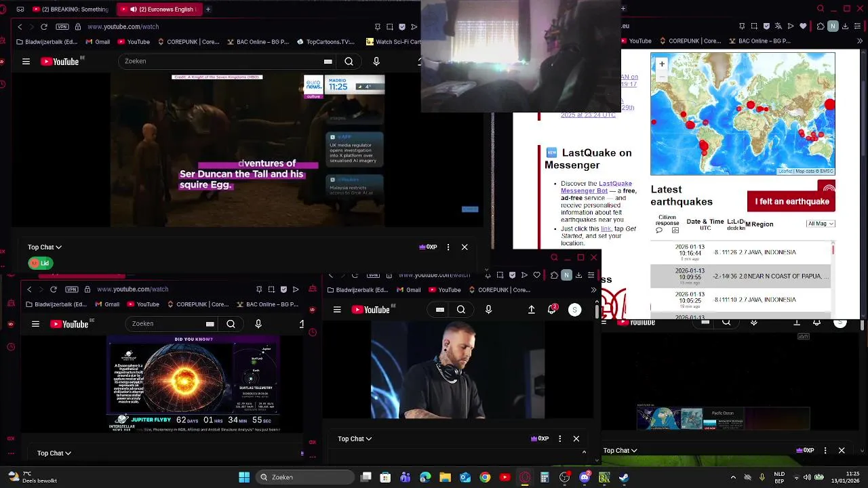The height and width of the screenshot is (488, 868).
Task: Toggle VPN badge in bottom-left browser
Action: click(x=73, y=289)
